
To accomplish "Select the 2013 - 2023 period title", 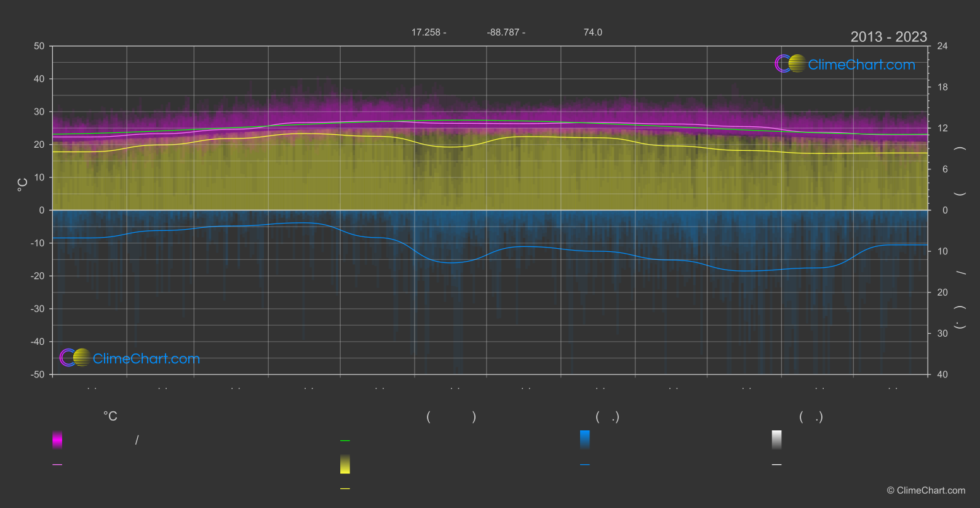I will tap(888, 37).
